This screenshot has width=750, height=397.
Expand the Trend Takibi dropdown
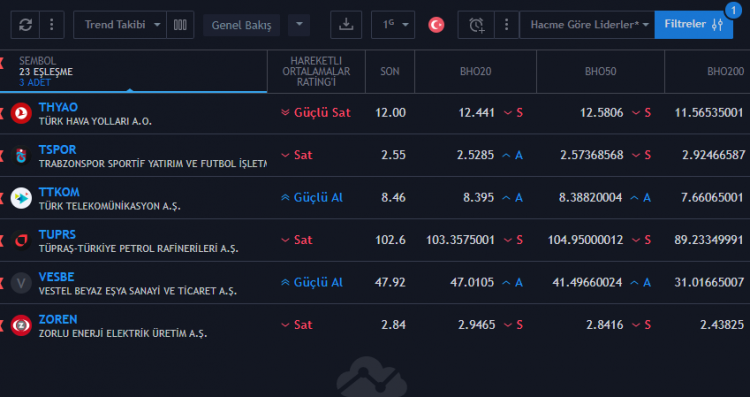(x=120, y=24)
